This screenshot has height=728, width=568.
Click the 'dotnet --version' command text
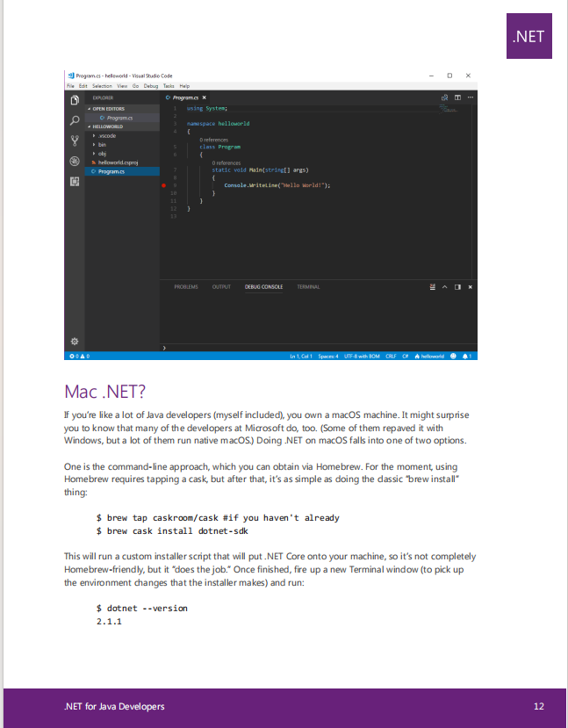[x=147, y=609]
